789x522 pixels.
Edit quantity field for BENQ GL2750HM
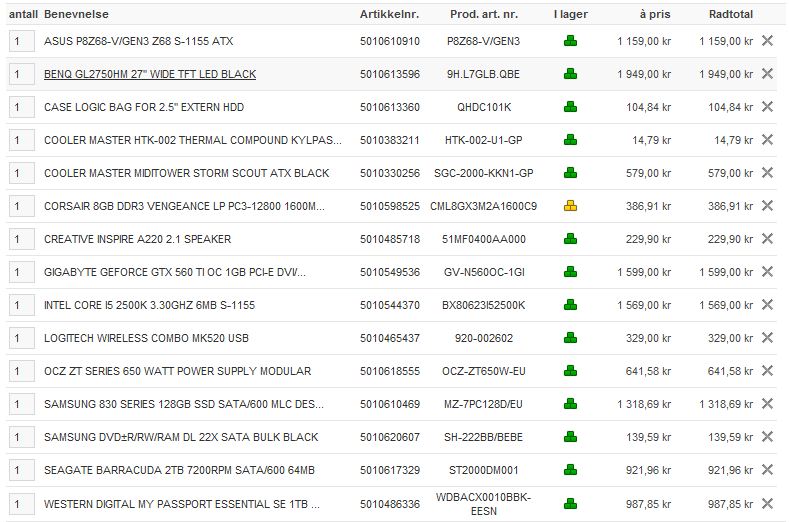click(22, 74)
